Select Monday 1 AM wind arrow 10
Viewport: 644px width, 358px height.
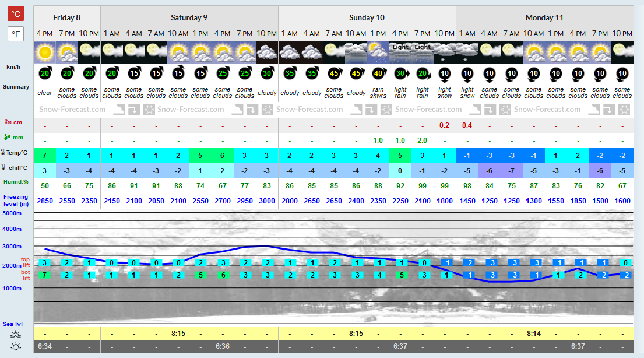click(x=467, y=74)
